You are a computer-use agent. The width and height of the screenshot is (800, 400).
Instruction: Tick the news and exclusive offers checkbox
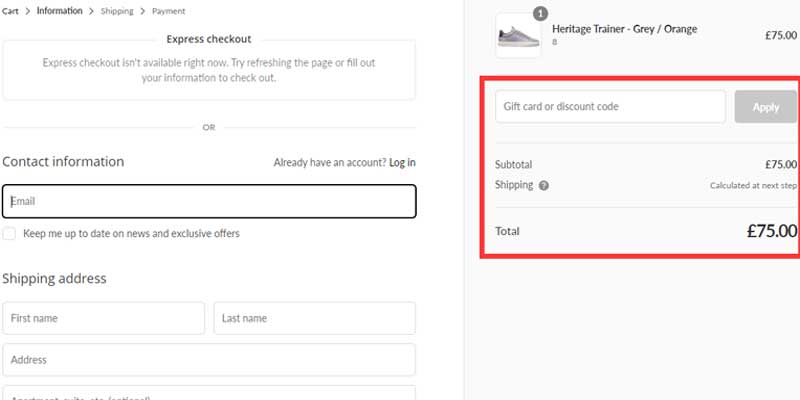tap(9, 233)
